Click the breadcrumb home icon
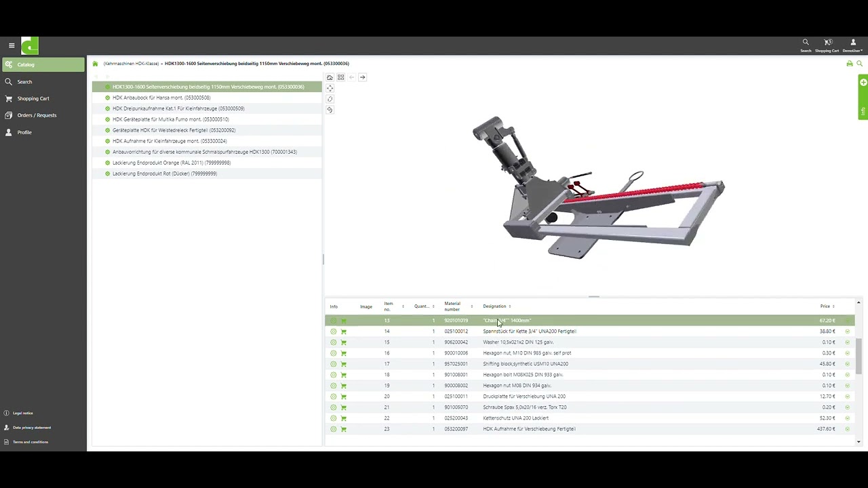 (95, 64)
